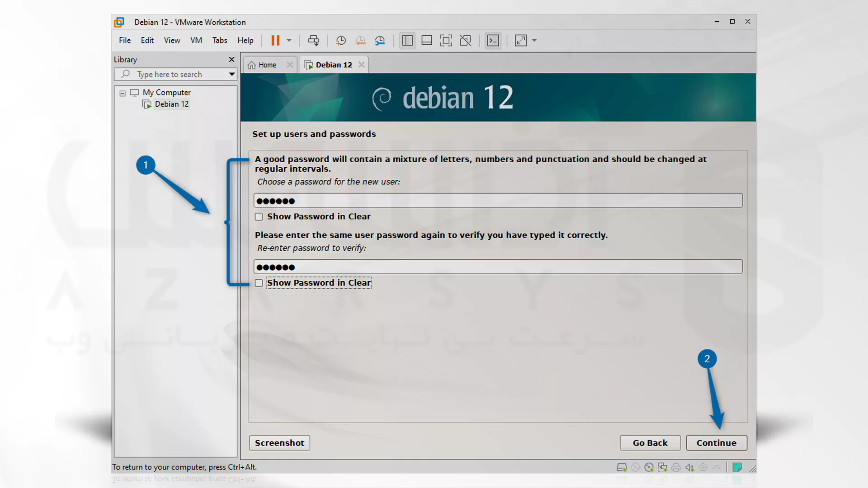The image size is (868, 488).
Task: Click the Home tab house icon
Action: pyautogui.click(x=252, y=65)
